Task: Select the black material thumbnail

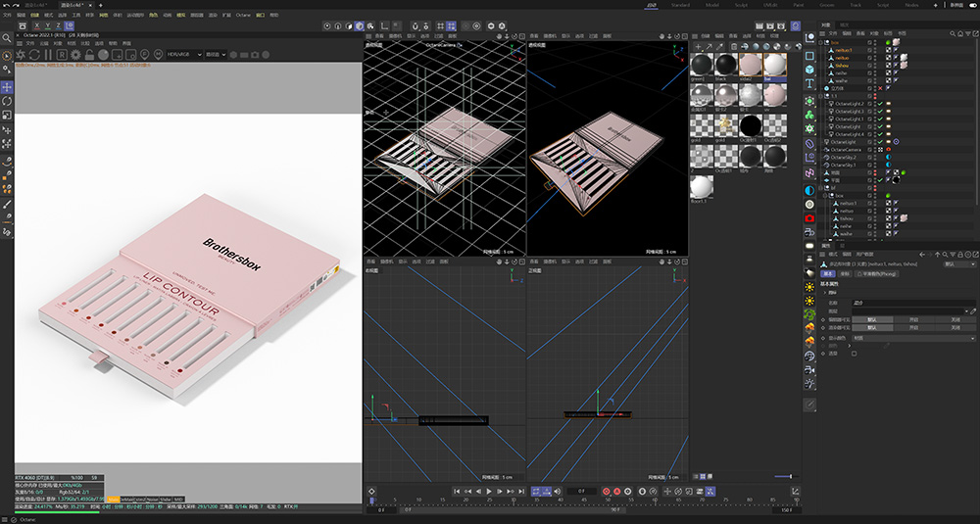Action: 725,65
